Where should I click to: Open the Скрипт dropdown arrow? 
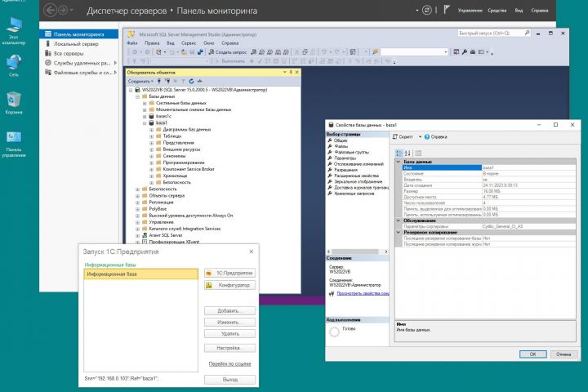pyautogui.click(x=421, y=136)
